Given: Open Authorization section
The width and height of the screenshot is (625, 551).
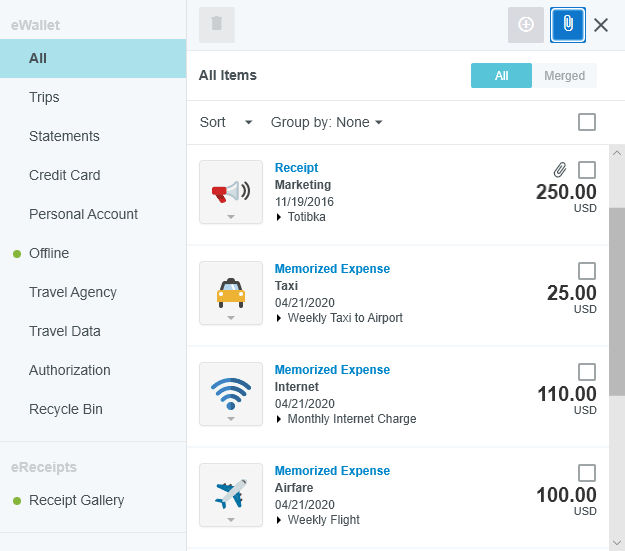Looking at the screenshot, I should coord(70,370).
